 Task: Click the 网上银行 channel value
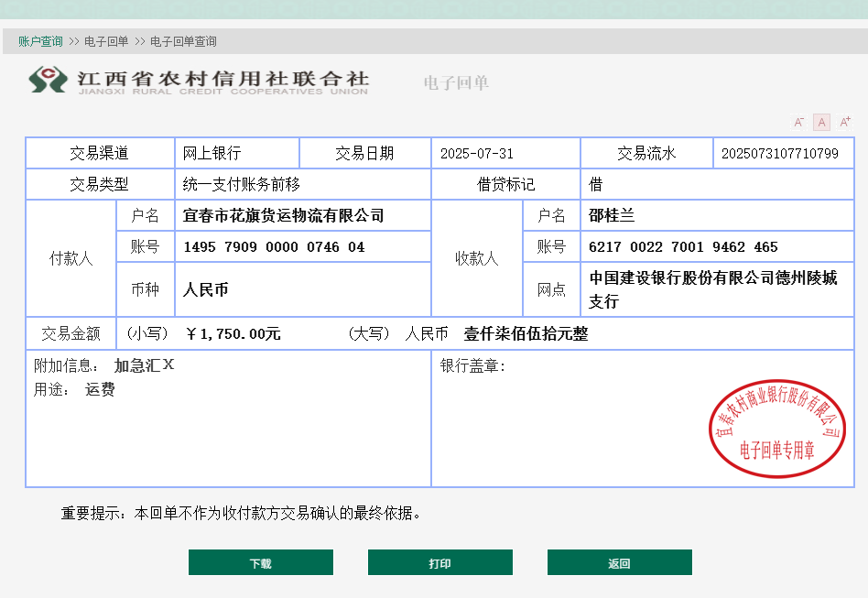click(212, 153)
